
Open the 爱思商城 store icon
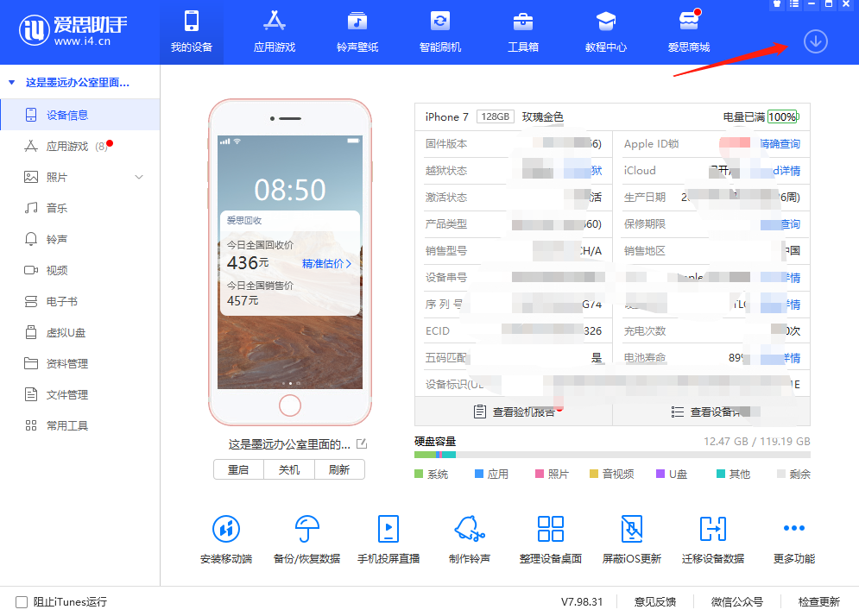pos(689,22)
